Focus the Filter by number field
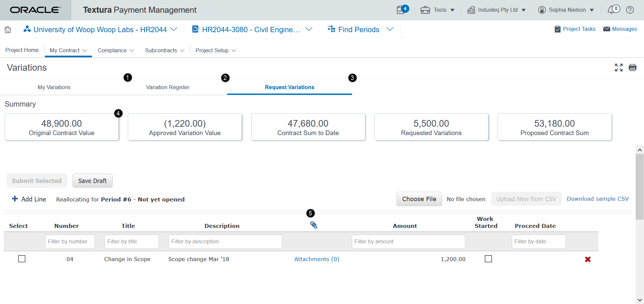 pyautogui.click(x=70, y=241)
